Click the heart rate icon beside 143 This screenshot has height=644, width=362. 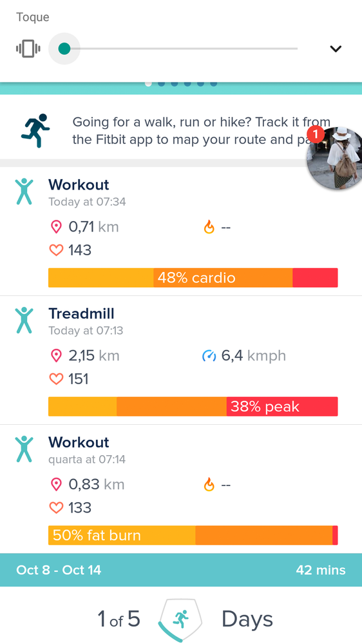[x=56, y=250]
